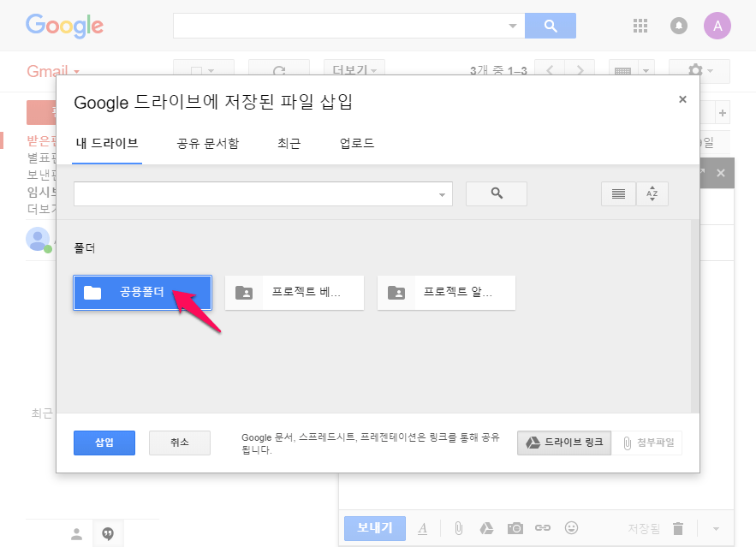This screenshot has width=756, height=547.
Task: Open the 업로드 tab
Action: [x=357, y=143]
